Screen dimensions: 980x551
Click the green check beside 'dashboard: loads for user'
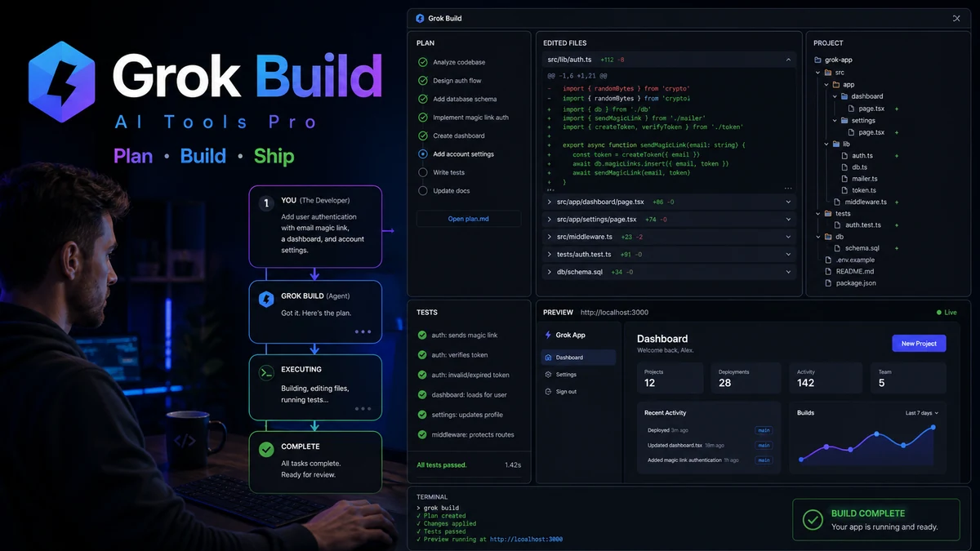click(422, 394)
